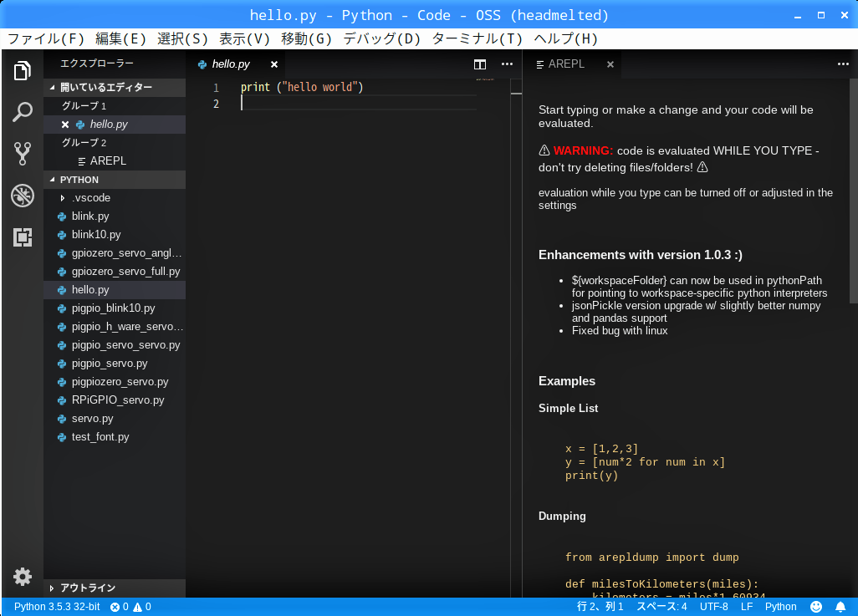Open blink10.py in the file tree
Image resolution: width=858 pixels, height=616 pixels.
point(115,235)
